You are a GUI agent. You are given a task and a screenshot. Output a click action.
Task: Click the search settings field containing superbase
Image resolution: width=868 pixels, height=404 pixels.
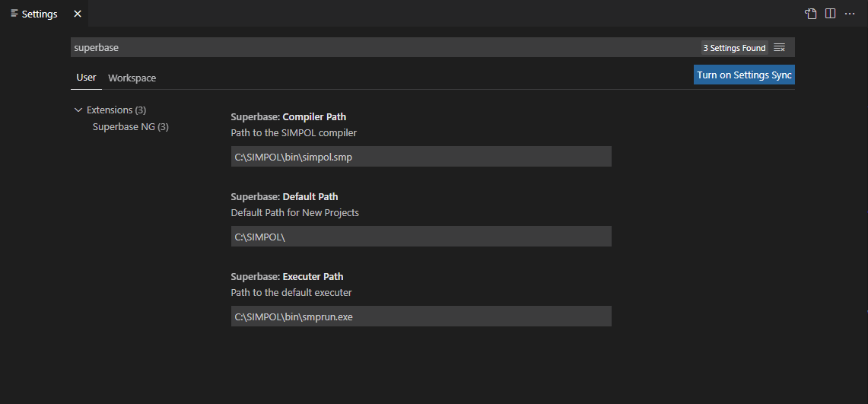[x=380, y=47]
